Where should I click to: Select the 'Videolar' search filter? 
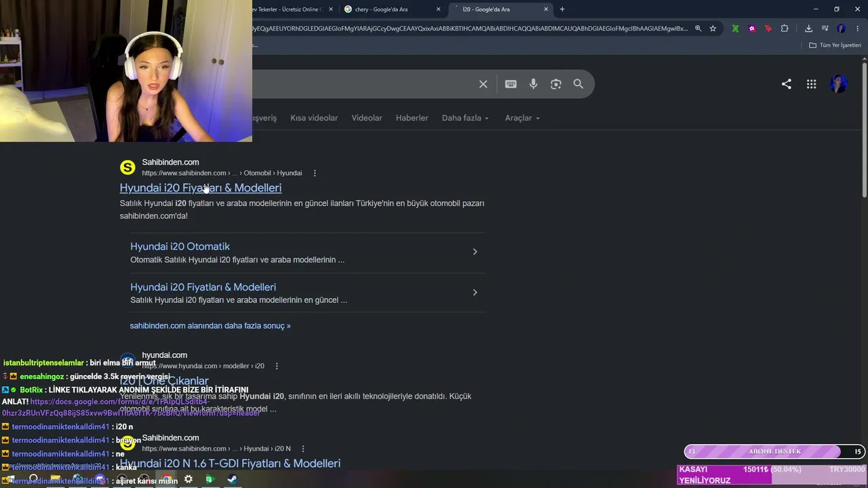367,118
